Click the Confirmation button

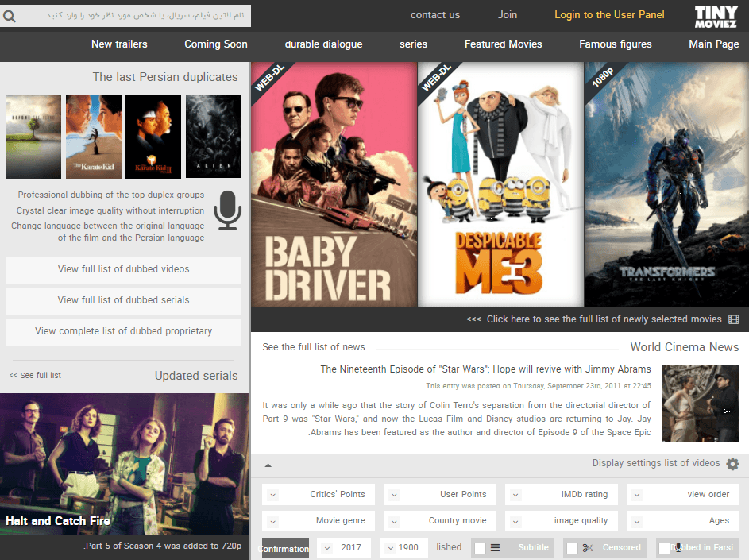tap(285, 549)
